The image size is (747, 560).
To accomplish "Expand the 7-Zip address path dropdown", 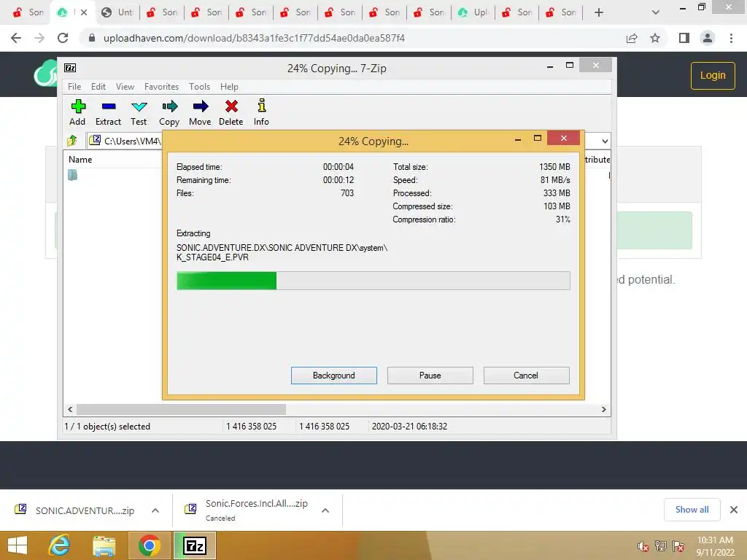I will [605, 141].
